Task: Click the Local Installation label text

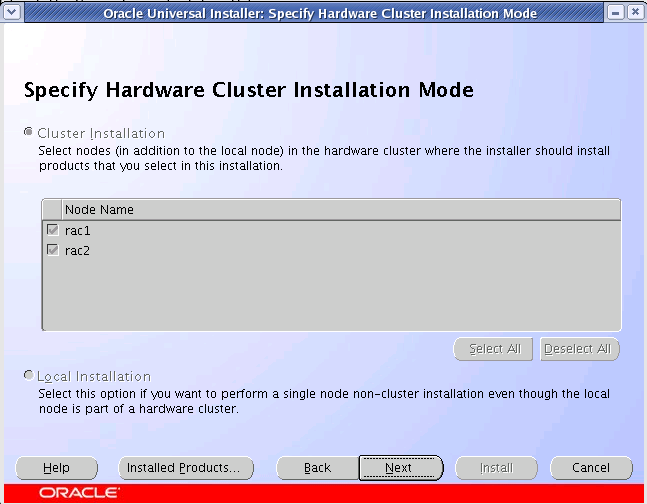Action: point(94,376)
